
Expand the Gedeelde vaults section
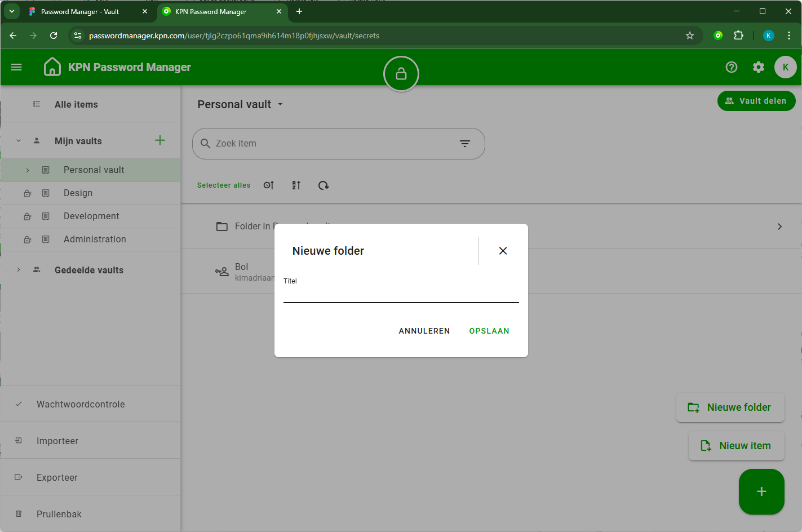pyautogui.click(x=19, y=270)
